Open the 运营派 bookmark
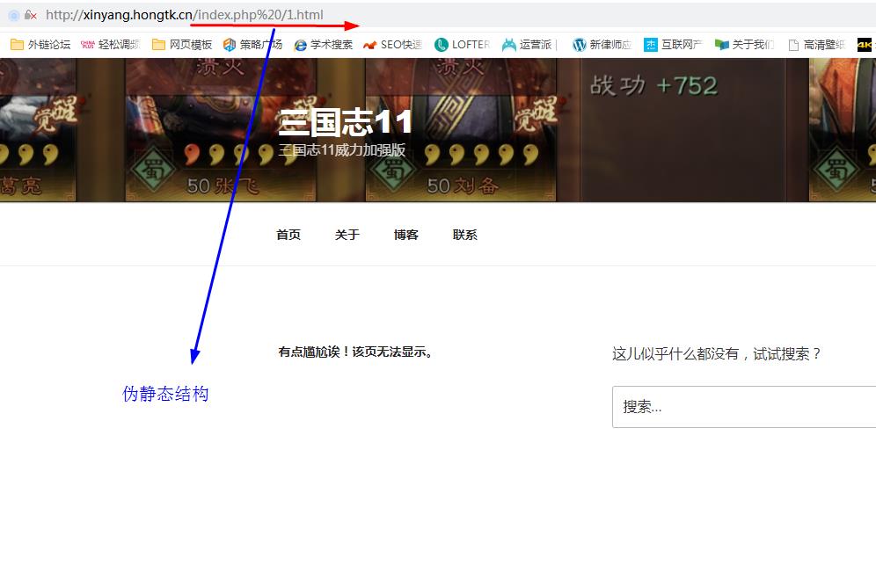 click(528, 45)
